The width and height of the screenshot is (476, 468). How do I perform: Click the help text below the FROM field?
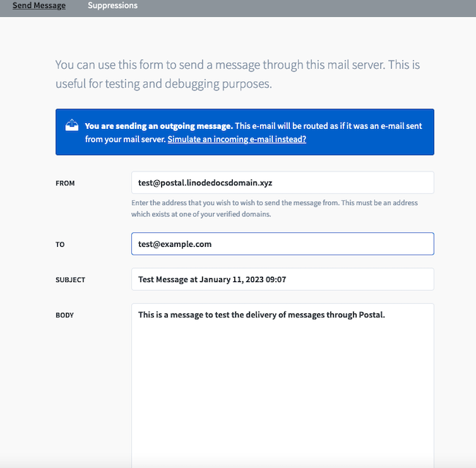pyautogui.click(x=275, y=208)
